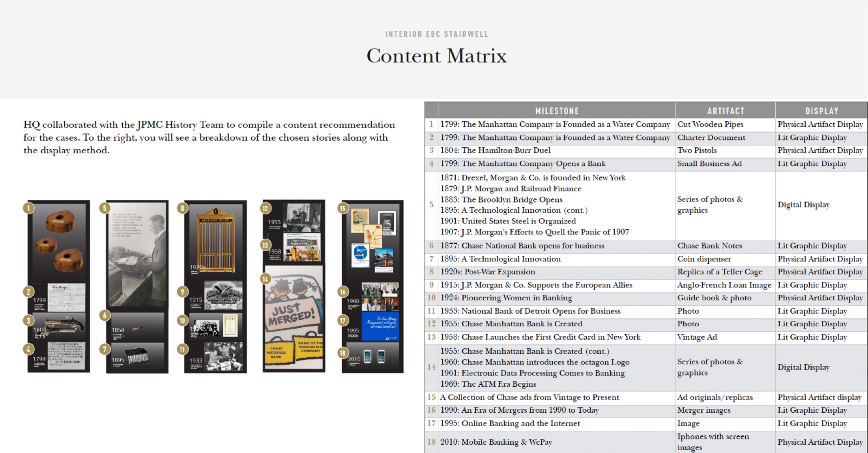Screen dimensions: 868x453
Task: Click the DISPLAY column header
Action: (x=822, y=111)
